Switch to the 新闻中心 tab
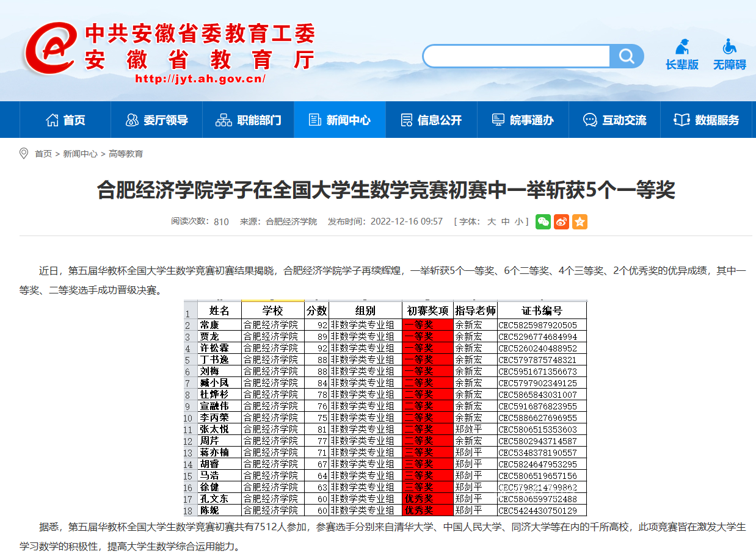 [x=340, y=120]
